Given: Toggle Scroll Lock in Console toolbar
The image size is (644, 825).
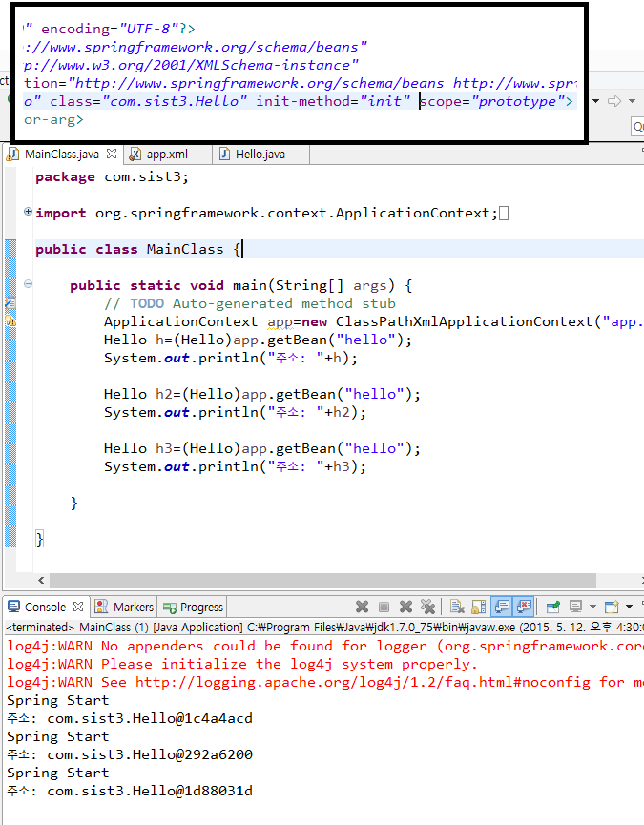Looking at the screenshot, I should tap(478, 607).
